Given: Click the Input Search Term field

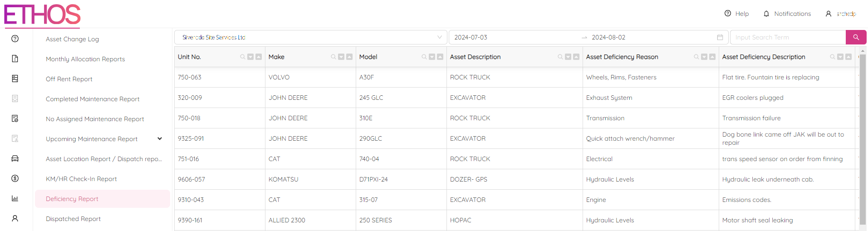Looking at the screenshot, I should [x=787, y=37].
